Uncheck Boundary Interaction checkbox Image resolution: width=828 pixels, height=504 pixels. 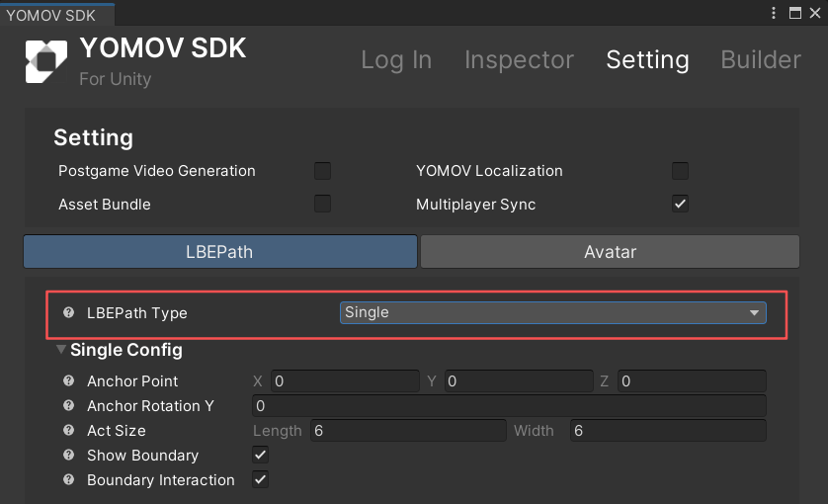pos(260,479)
